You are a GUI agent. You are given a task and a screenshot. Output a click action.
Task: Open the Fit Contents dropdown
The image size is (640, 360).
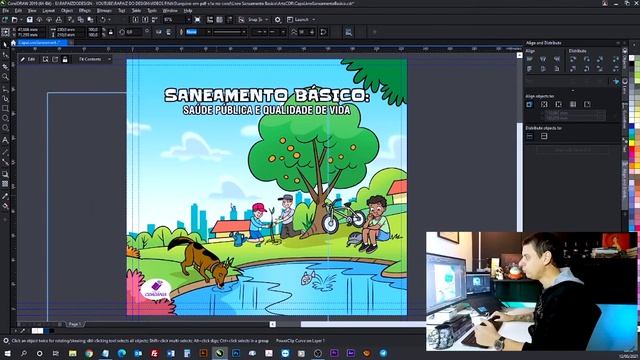coord(109,59)
